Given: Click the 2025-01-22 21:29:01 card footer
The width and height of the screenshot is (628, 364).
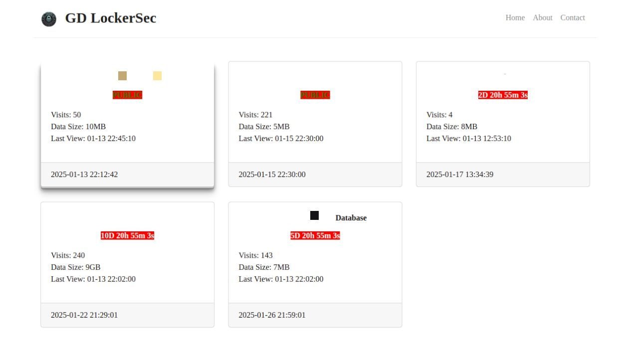Looking at the screenshot, I should click(127, 315).
